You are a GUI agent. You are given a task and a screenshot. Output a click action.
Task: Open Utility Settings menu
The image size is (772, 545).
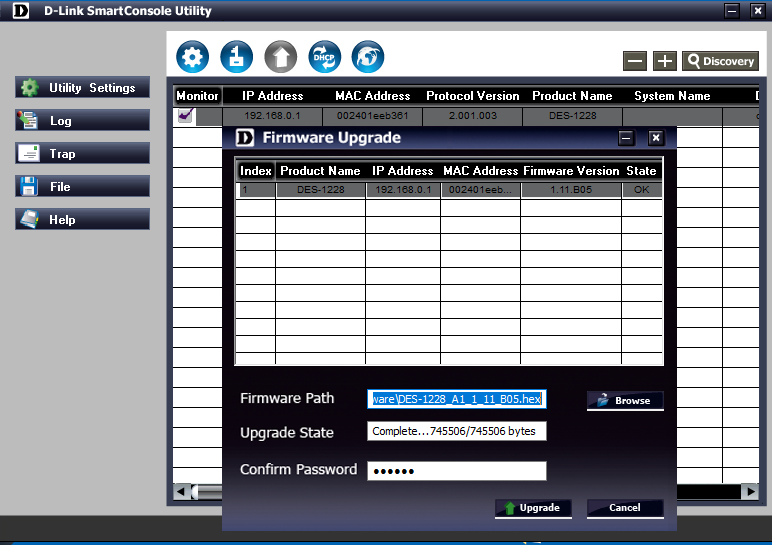pos(82,88)
